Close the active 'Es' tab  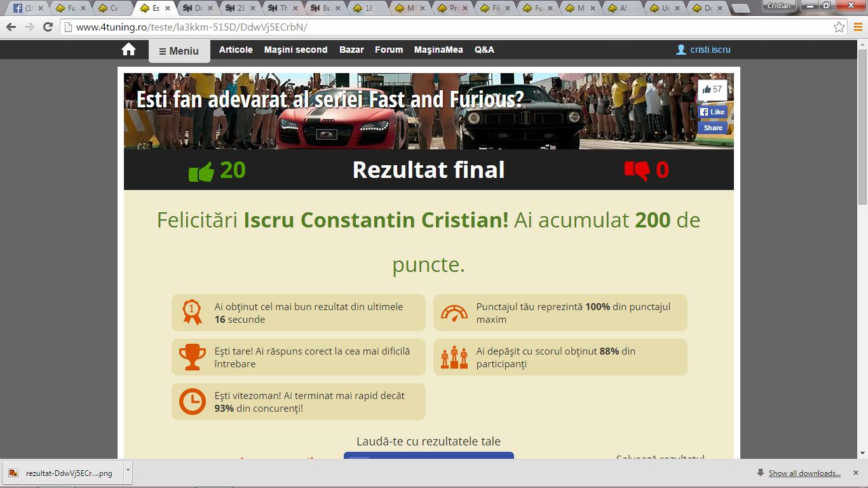click(166, 8)
